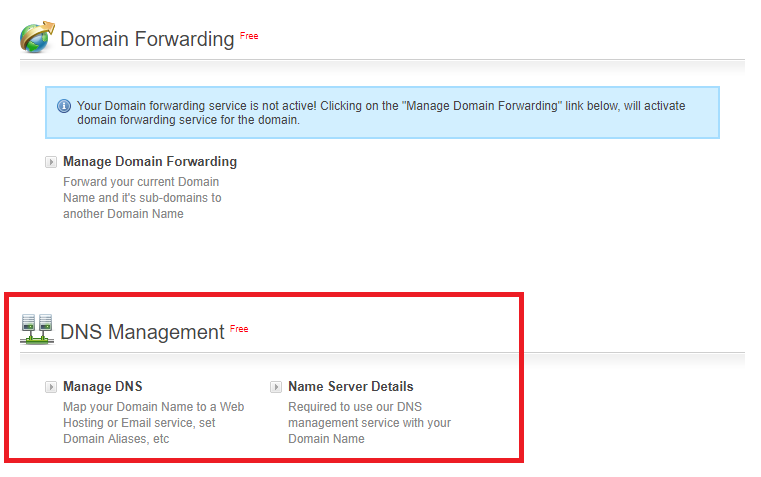This screenshot has width=761, height=477.
Task: Click the 'Required to use our DNS' description
Action: [369, 423]
